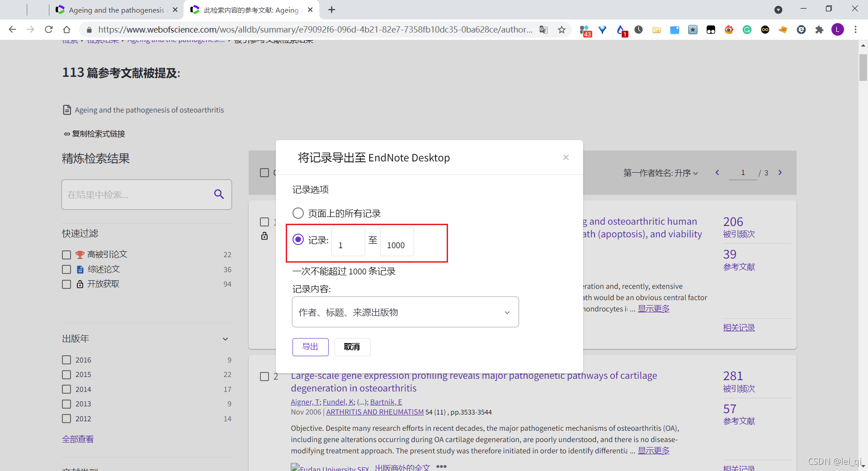
Task: Go to previous results page arrow
Action: [717, 173]
